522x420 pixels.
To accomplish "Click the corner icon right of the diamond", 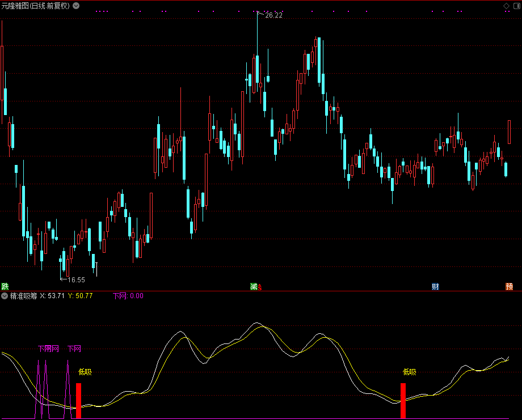I will pyautogui.click(x=516, y=6).
